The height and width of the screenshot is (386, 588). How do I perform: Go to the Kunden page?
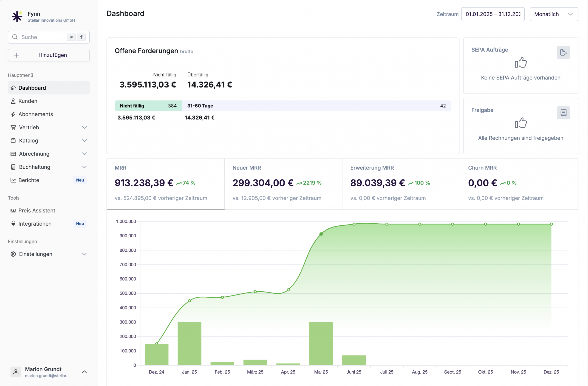(28, 101)
